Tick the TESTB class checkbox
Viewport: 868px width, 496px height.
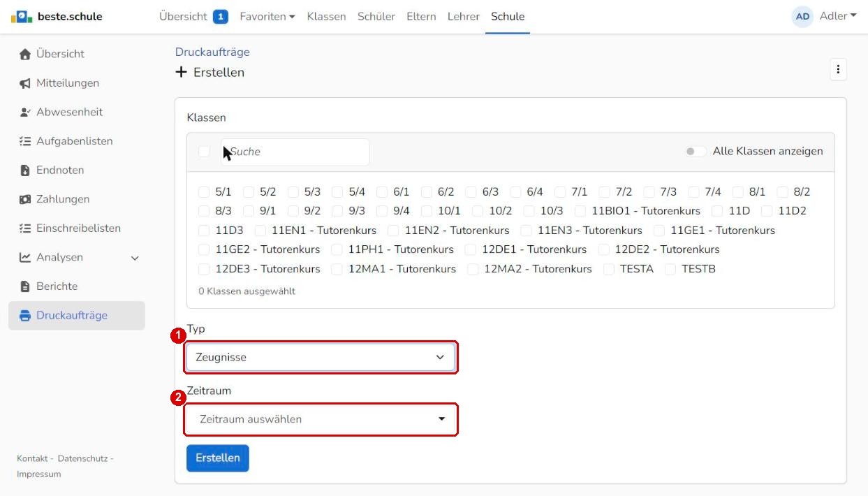click(670, 269)
